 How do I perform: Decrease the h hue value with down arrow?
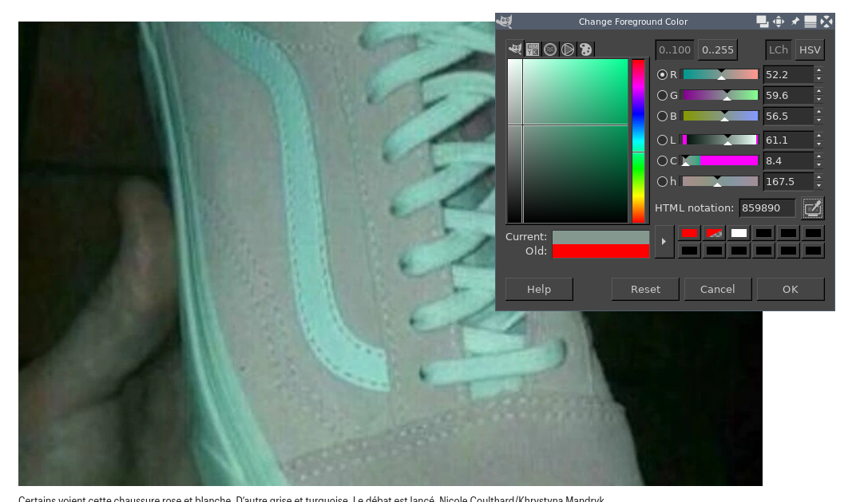818,186
